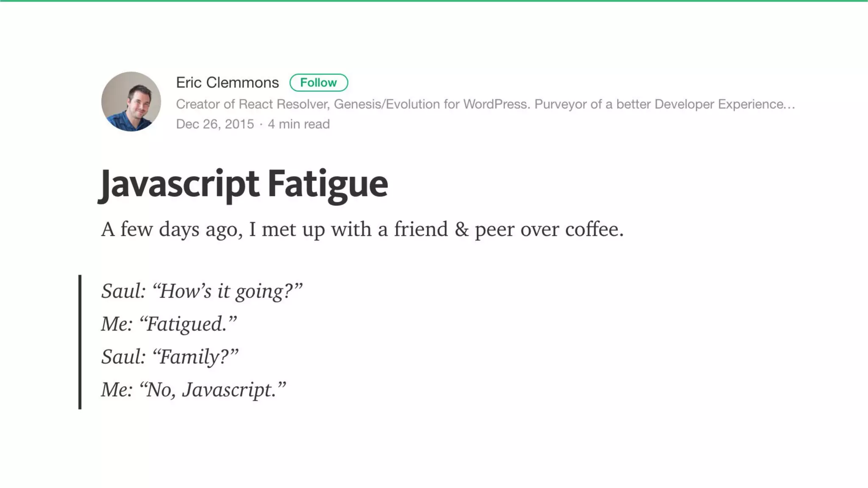Click the quote line "No, Javascript."
Image resolution: width=868 pixels, height=488 pixels.
(193, 390)
